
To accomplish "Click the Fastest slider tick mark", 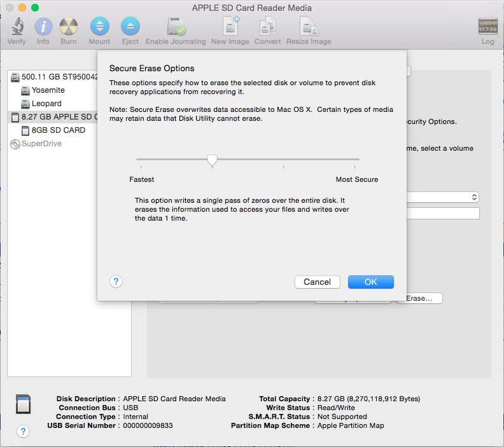I will [x=141, y=167].
